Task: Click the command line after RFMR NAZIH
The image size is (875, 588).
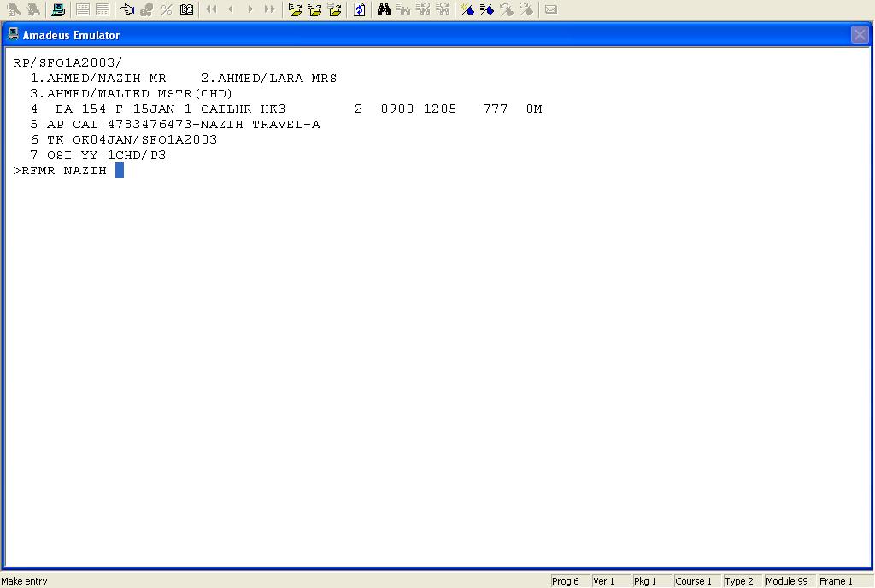Action: pos(120,170)
